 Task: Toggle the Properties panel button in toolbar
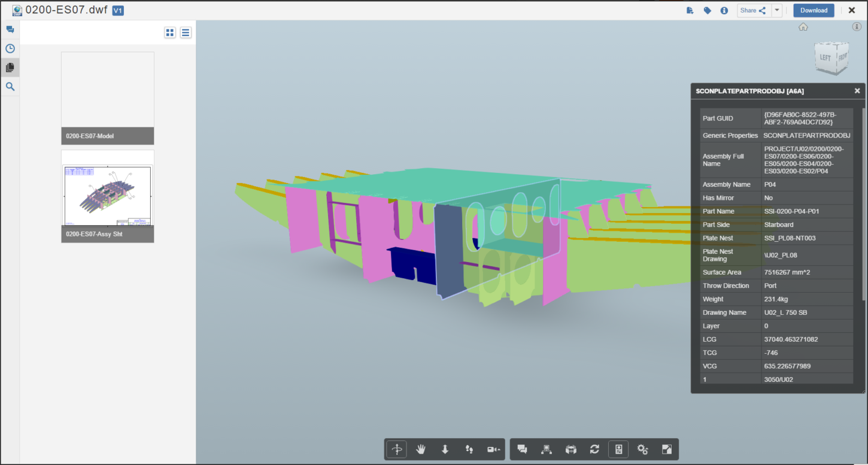coord(618,449)
